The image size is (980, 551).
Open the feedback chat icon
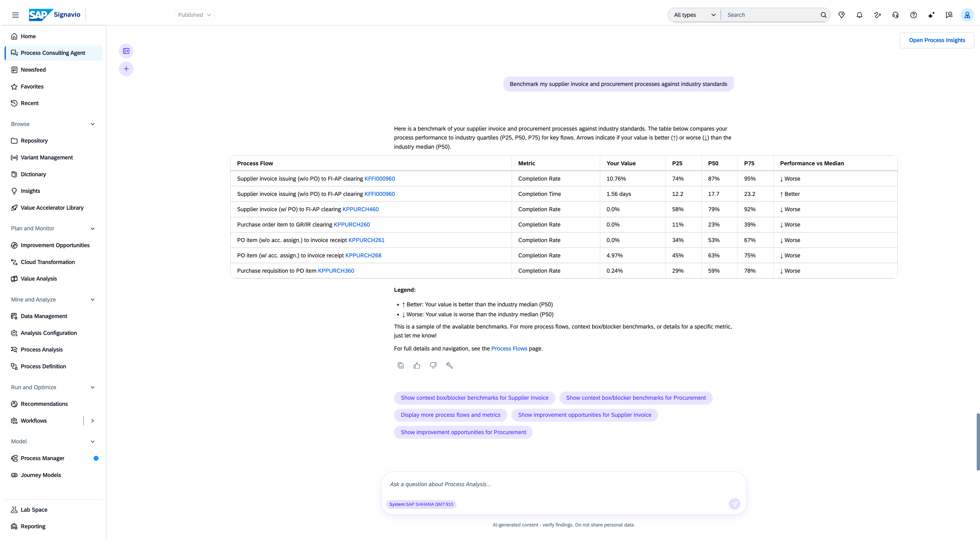click(x=949, y=15)
